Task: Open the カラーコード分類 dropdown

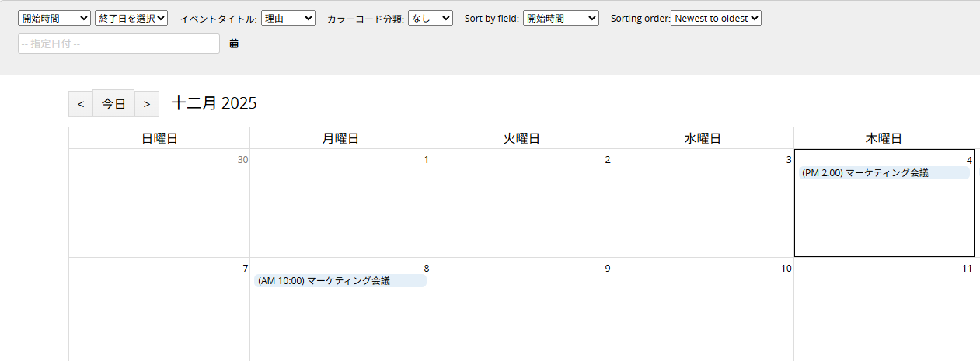Action: (430, 18)
